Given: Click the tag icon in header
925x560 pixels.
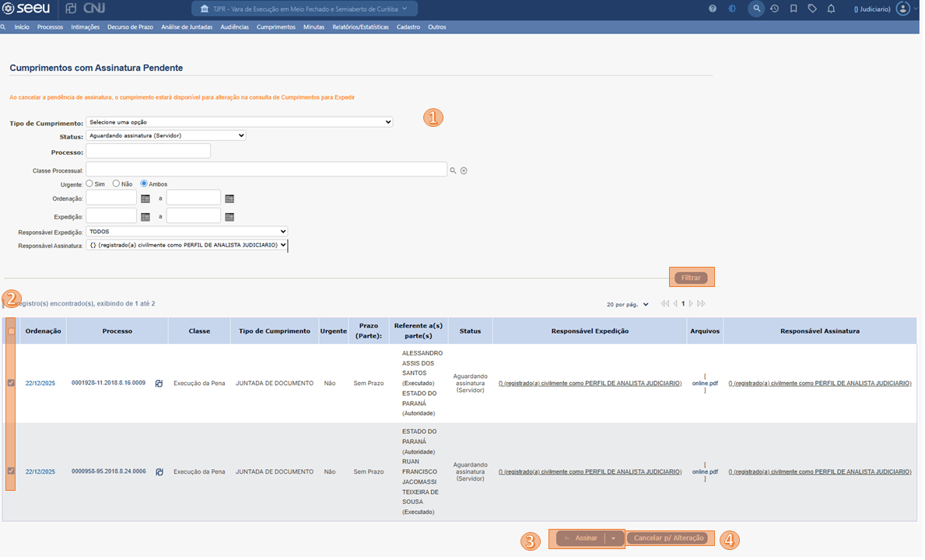Looking at the screenshot, I should [812, 9].
